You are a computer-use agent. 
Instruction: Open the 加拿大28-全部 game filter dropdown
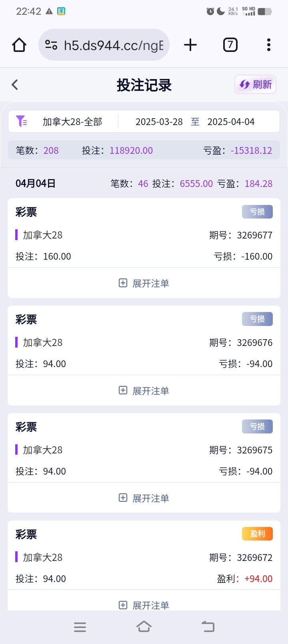(x=72, y=121)
